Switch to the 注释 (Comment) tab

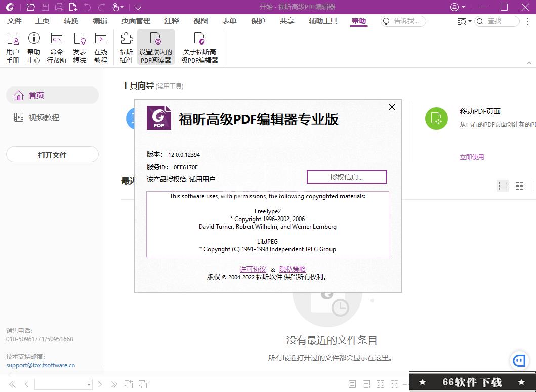(172, 21)
